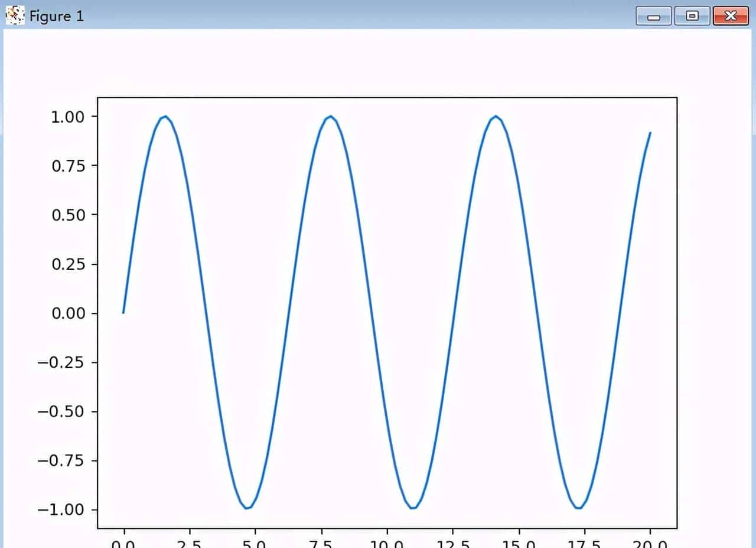Viewport: 756px width, 548px height.
Task: Click the 0.50 y-axis tick label
Action: [x=69, y=215]
